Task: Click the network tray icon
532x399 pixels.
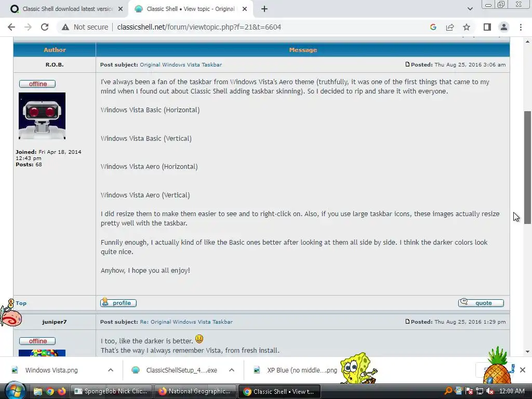Action: click(x=480, y=391)
